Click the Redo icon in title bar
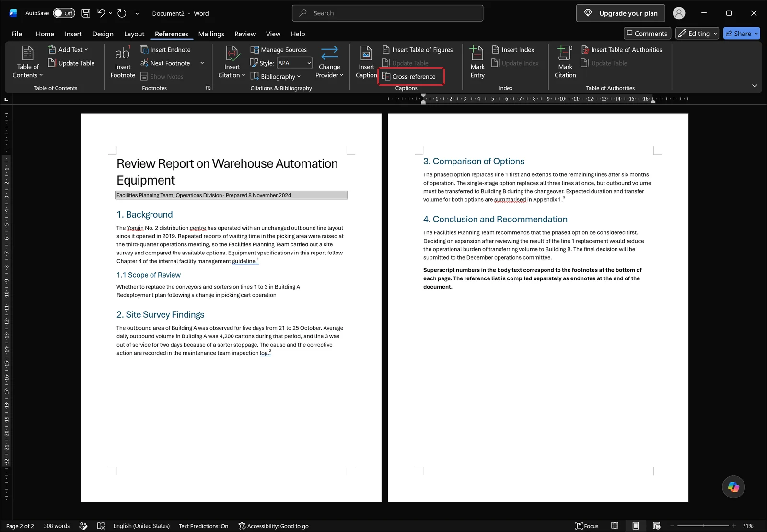767x532 pixels. coord(122,13)
